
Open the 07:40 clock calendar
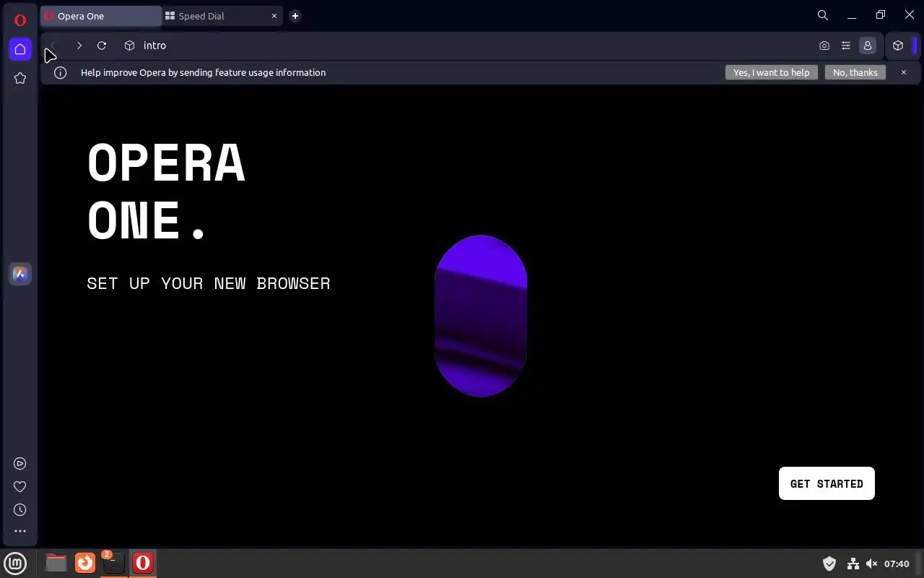pyautogui.click(x=897, y=564)
